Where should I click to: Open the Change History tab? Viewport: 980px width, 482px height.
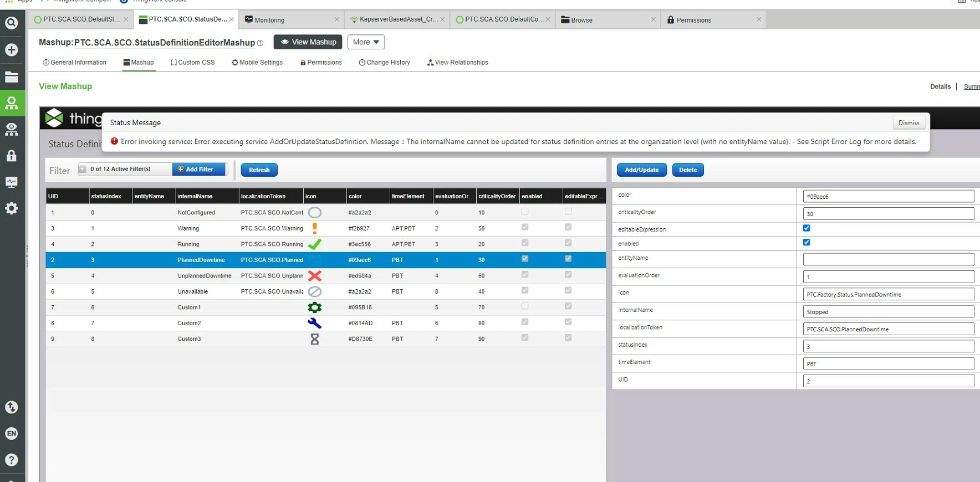[x=385, y=63]
